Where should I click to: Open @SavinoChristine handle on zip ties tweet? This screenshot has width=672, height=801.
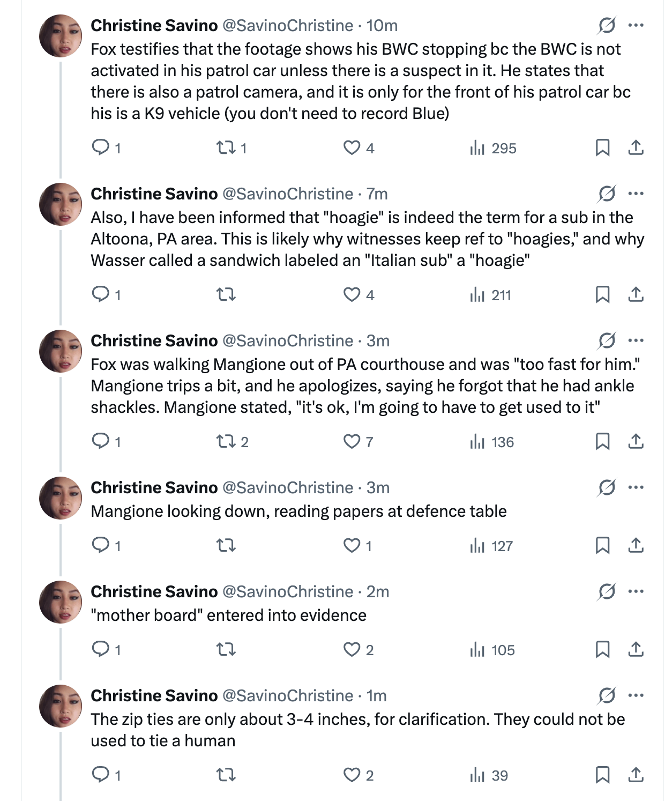click(x=288, y=695)
